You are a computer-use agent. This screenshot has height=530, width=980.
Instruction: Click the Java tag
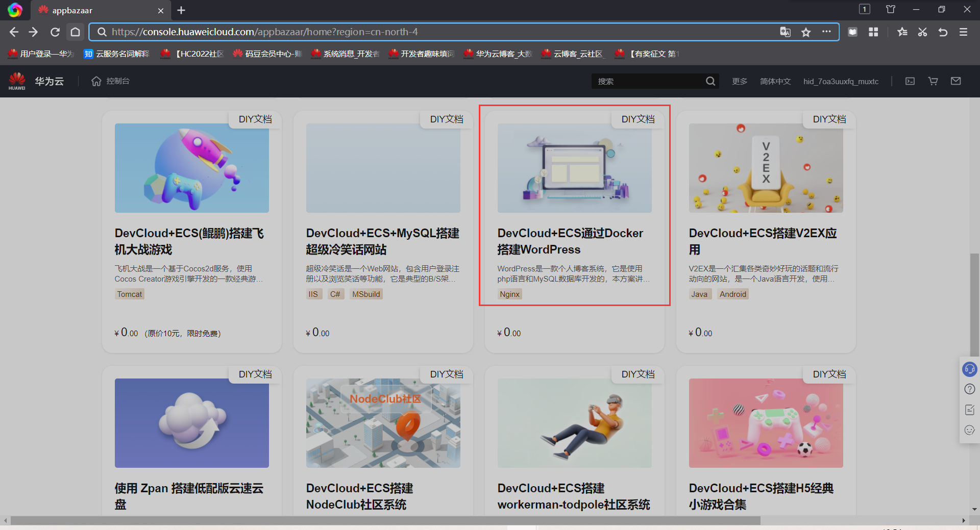pos(699,294)
